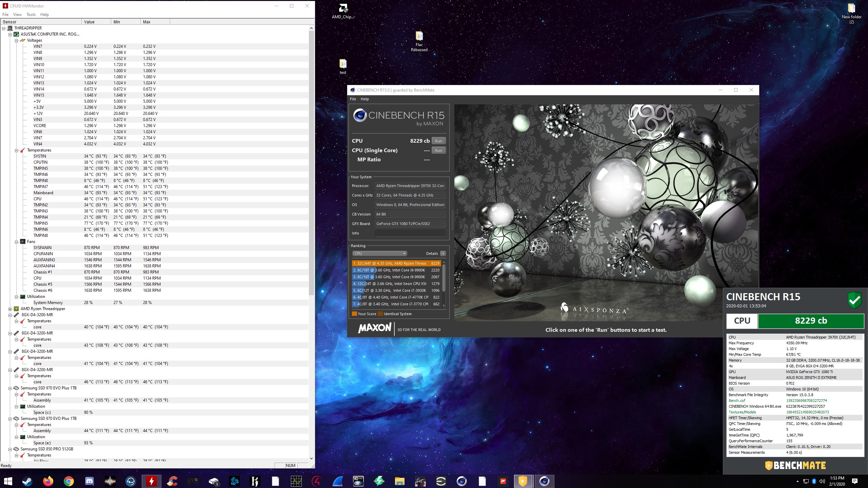Open the Ranking CPU dropdown in Cinebench
Viewport: 868px width, 488px height.
coord(379,253)
